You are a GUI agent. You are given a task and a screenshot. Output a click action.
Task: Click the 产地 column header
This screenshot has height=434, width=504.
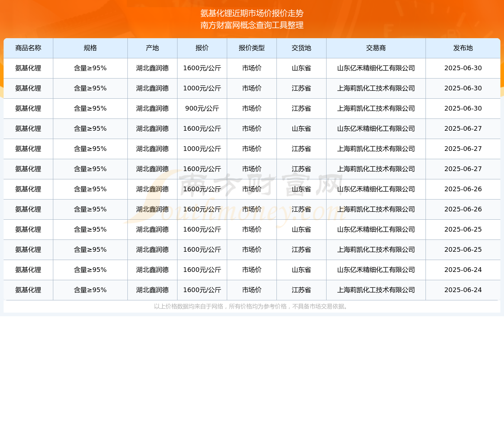point(152,48)
